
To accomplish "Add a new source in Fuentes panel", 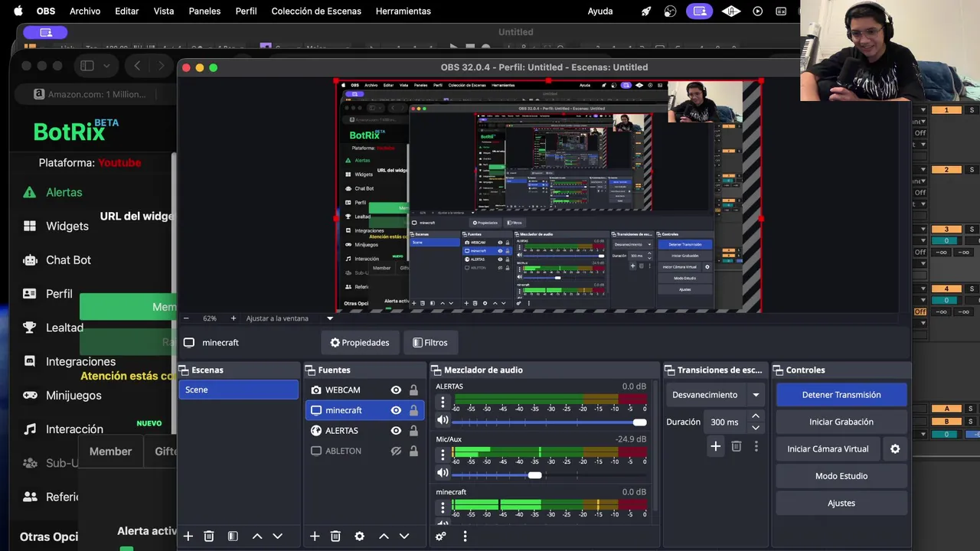I will tap(315, 536).
